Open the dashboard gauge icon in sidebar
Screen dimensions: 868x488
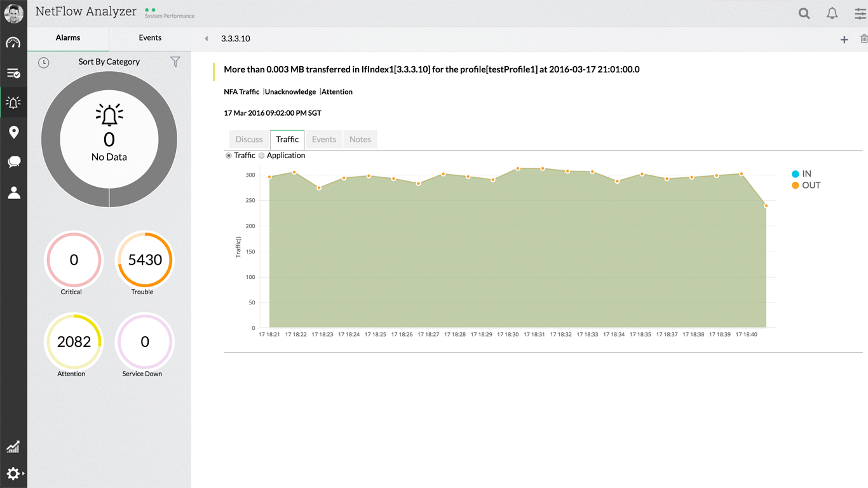click(x=13, y=43)
